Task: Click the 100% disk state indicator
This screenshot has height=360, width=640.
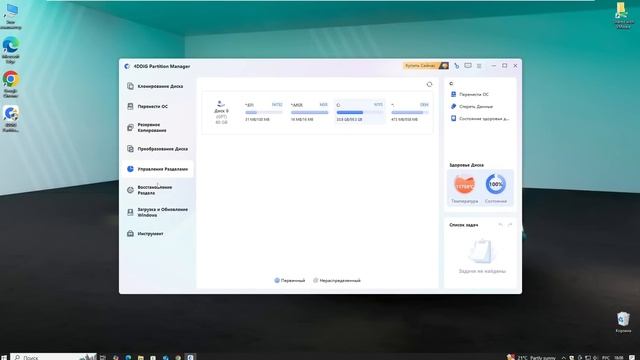Action: tap(496, 184)
